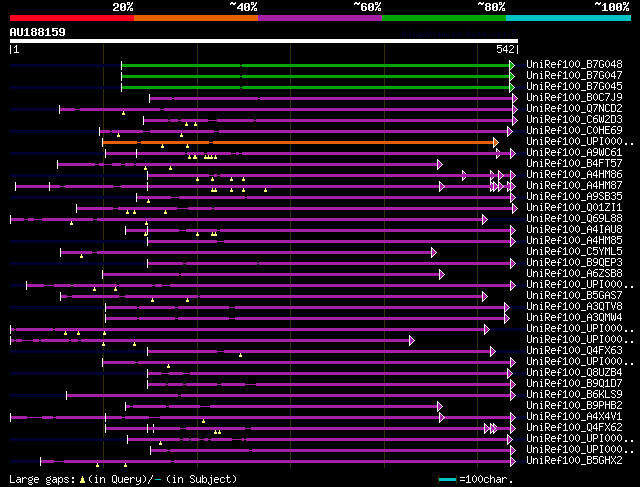Open hit UniRef100_B7G045
The image size is (640, 487).
[x=574, y=87]
